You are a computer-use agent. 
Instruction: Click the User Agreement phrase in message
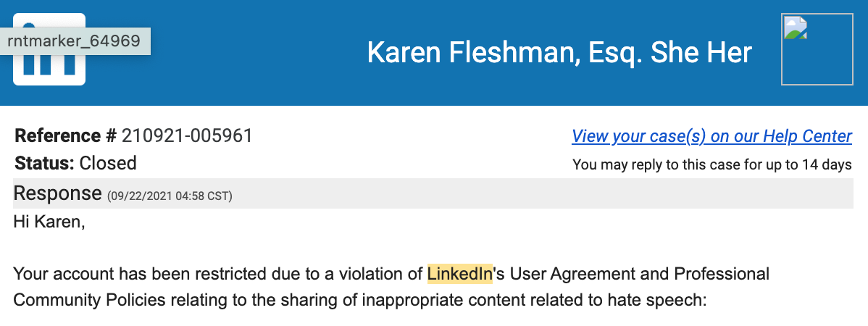571,273
